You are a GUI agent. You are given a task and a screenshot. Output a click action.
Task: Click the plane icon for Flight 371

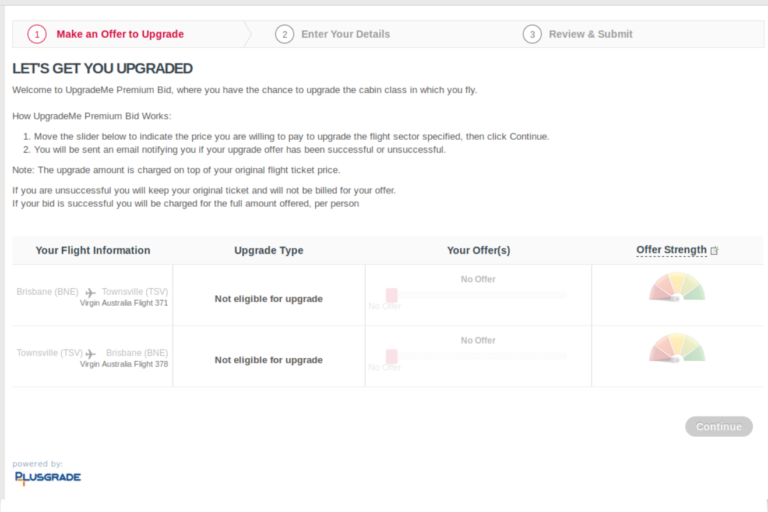(x=91, y=293)
